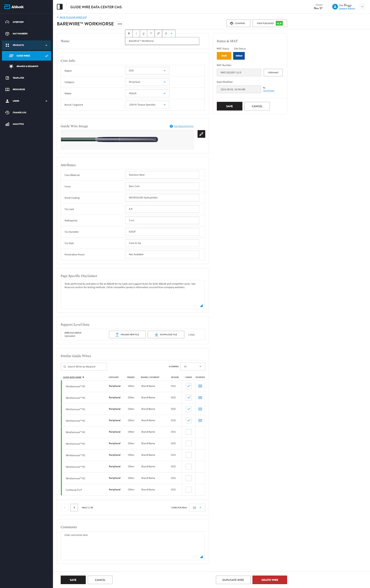Toggle the sidebar collapse icon
Screen dimensions: 370x588
pyautogui.click(x=60, y=7)
